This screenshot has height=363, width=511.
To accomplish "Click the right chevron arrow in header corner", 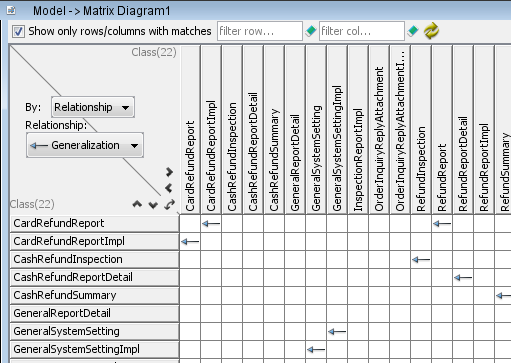I will (169, 172).
